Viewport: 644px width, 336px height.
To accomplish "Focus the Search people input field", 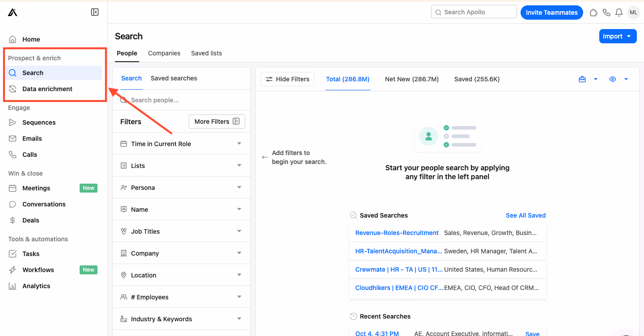I will click(x=182, y=100).
